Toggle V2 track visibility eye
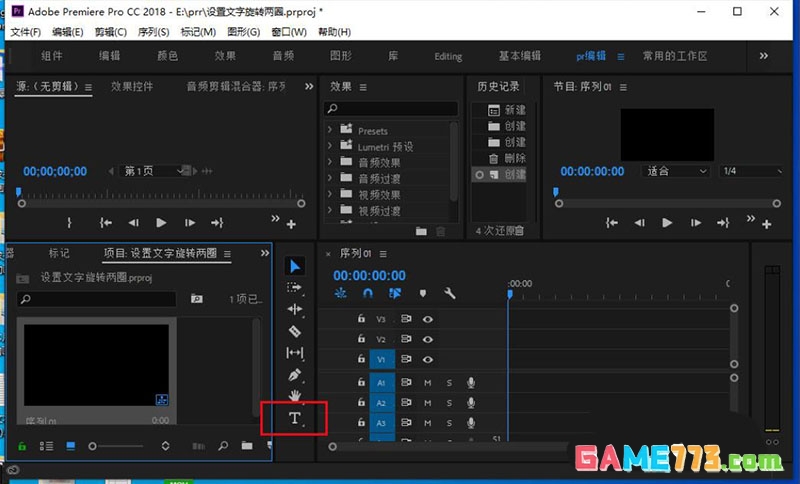Screen dimensions: 800x484 click(428, 339)
